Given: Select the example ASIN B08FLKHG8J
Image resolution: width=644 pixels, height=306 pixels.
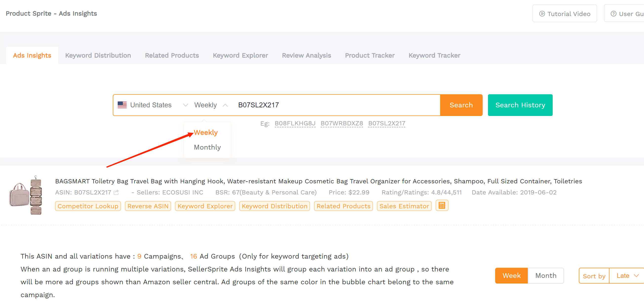Looking at the screenshot, I should [x=295, y=123].
